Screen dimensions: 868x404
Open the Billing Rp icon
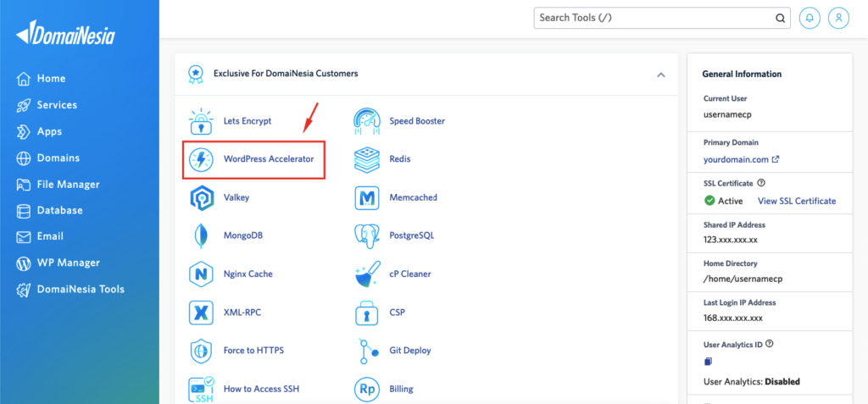coord(366,389)
